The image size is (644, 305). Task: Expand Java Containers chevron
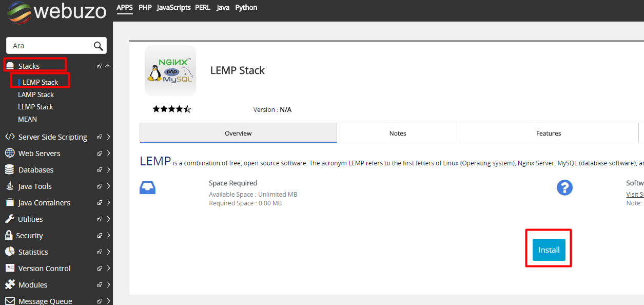pyautogui.click(x=108, y=203)
